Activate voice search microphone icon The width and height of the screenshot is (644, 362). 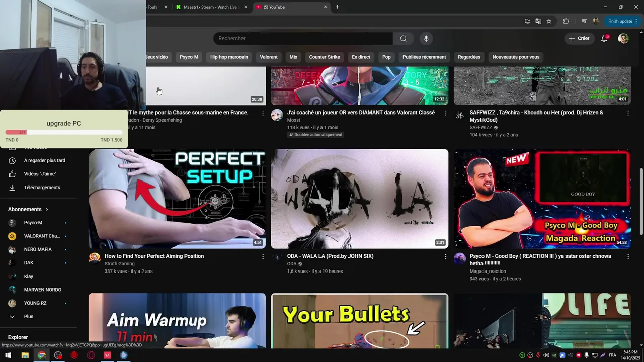426,38
